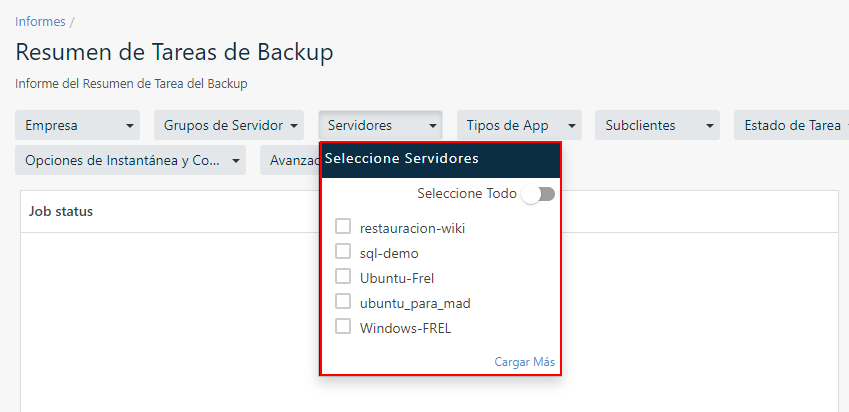The width and height of the screenshot is (849, 412).
Task: Select the Ubuntu-Frel checkbox
Action: pyautogui.click(x=343, y=277)
